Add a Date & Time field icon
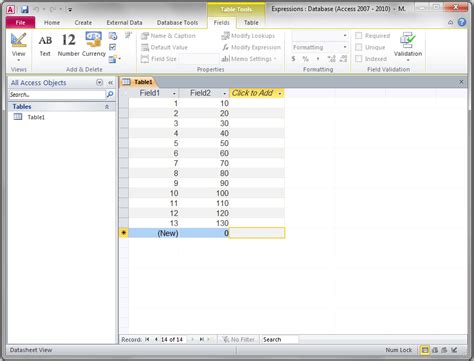Viewport: 474px width, 361px height. pos(113,36)
